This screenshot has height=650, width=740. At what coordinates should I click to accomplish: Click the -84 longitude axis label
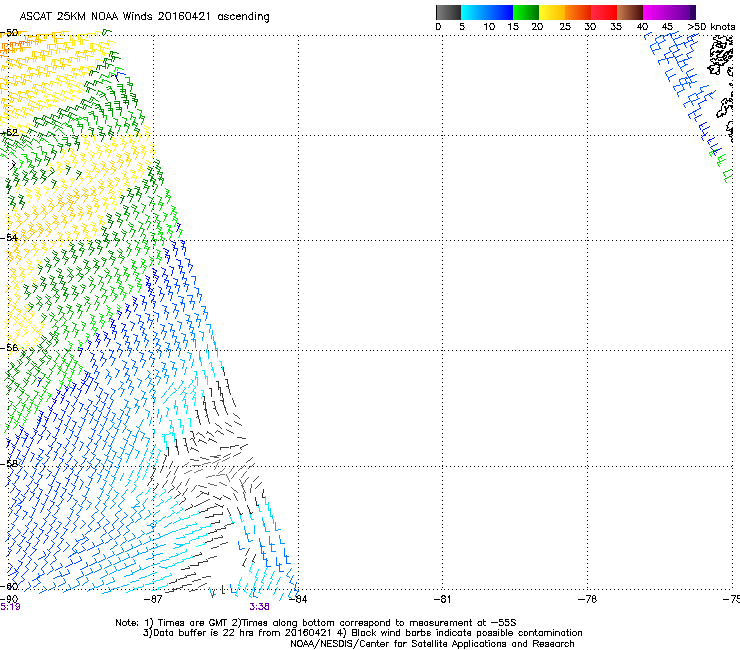point(298,599)
